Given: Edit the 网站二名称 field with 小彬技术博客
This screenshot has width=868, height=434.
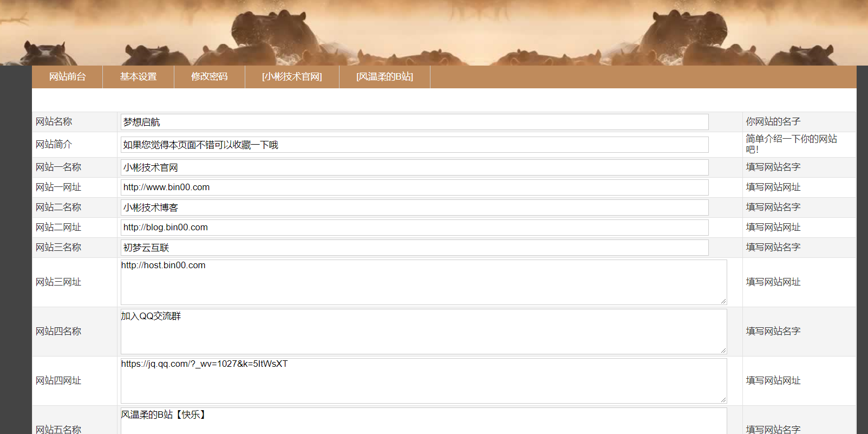Looking at the screenshot, I should (414, 208).
